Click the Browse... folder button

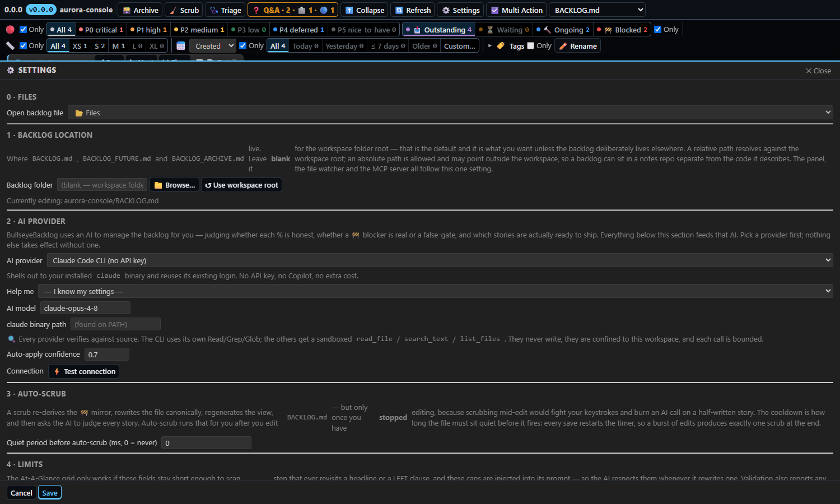click(174, 185)
